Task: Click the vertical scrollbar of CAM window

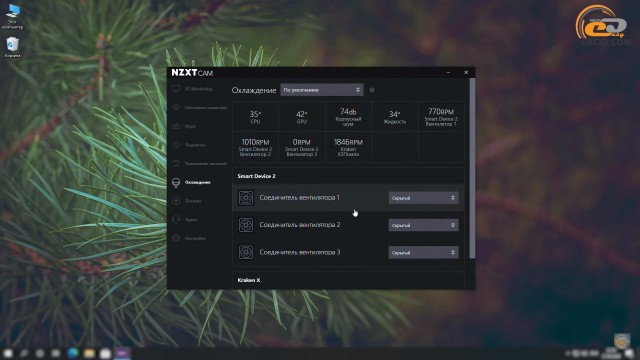Action: [x=472, y=168]
